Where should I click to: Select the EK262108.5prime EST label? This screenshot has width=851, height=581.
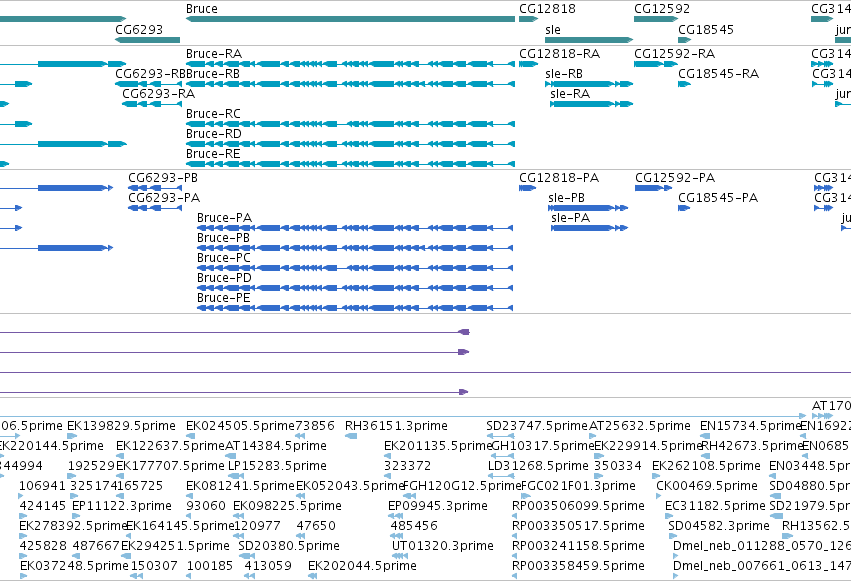706,466
